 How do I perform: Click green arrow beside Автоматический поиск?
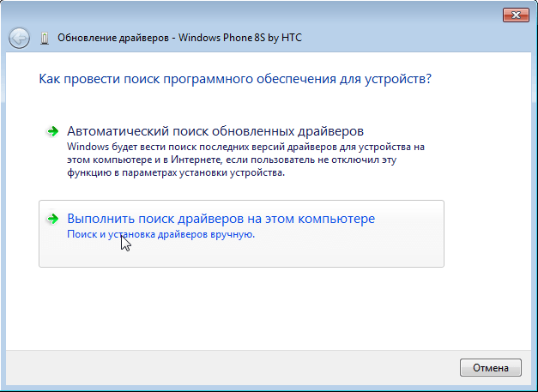coord(52,131)
